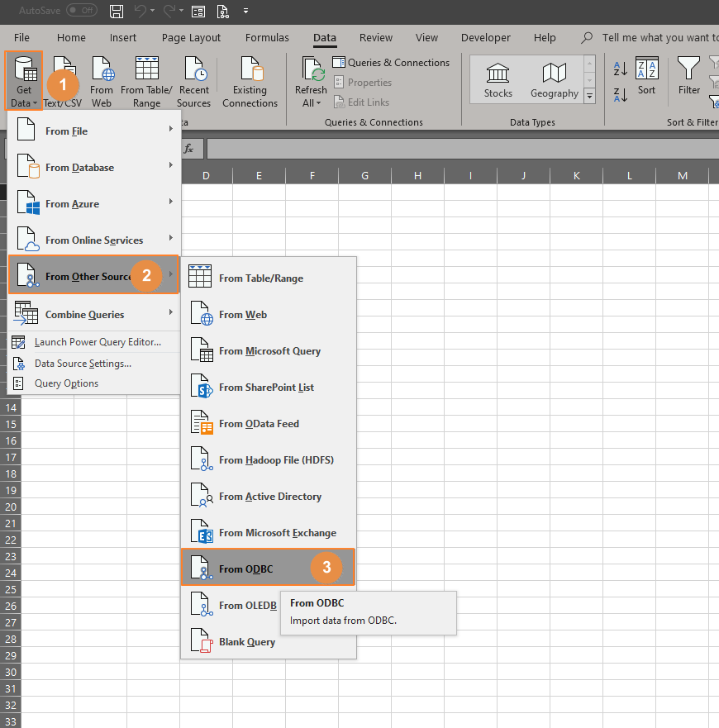Choose From OData Feed
This screenshot has width=719, height=728.
click(x=269, y=423)
